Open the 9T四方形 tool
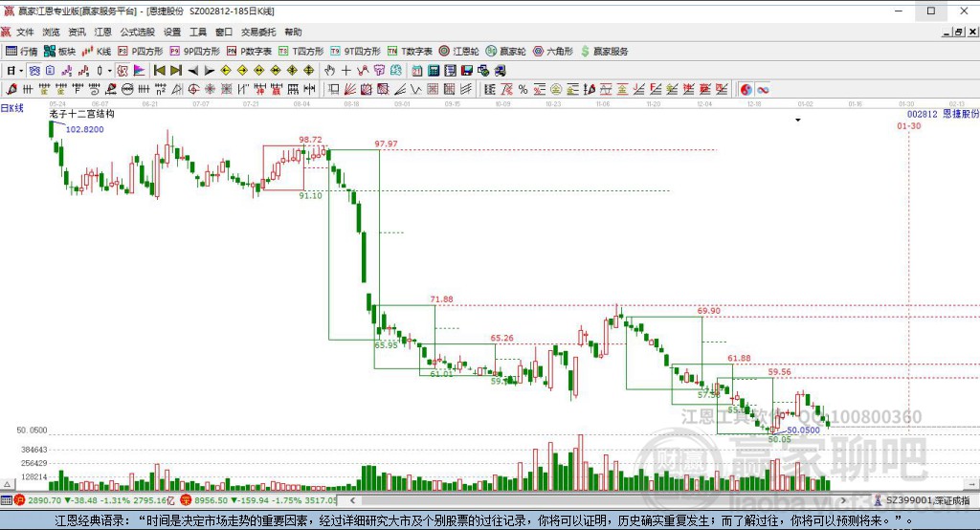 pyautogui.click(x=356, y=52)
